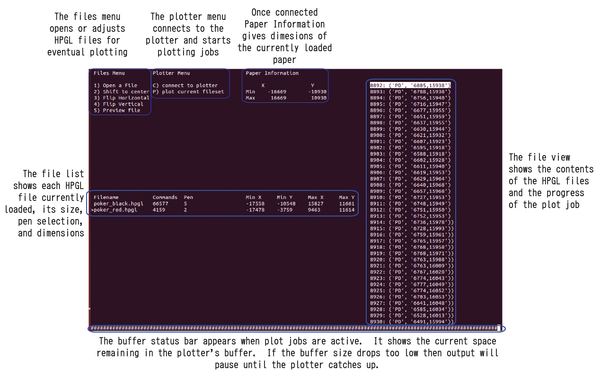Click the 'Min' row label in Paper Information
Image resolution: width=600 pixels, height=379 pixels.
[250, 91]
